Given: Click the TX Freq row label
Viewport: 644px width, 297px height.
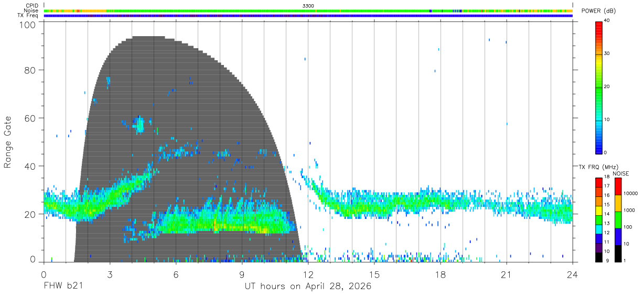Looking at the screenshot, I should click(28, 16).
